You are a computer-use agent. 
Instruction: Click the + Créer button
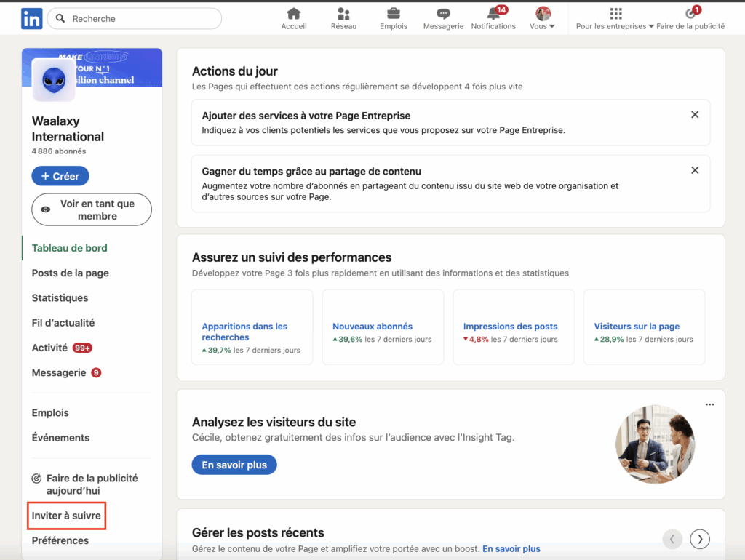[60, 175]
